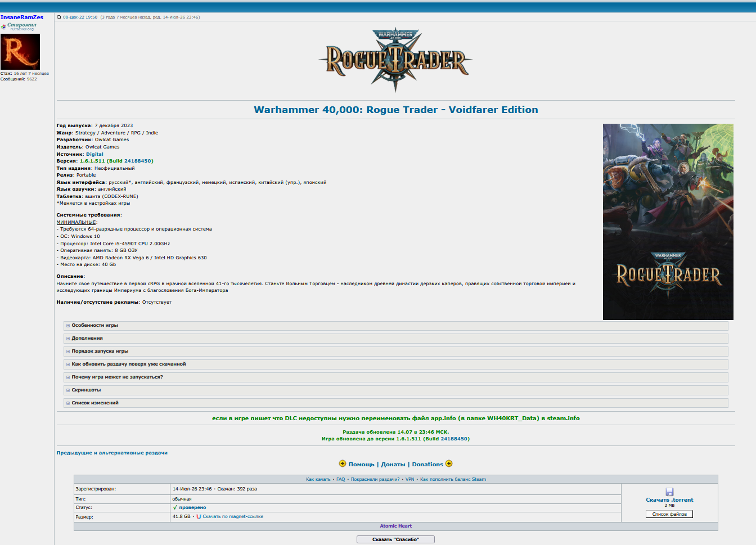Click the Игра обновлена до версии 1.6.1.511 line
The width and height of the screenshot is (756, 545).
[396, 439]
